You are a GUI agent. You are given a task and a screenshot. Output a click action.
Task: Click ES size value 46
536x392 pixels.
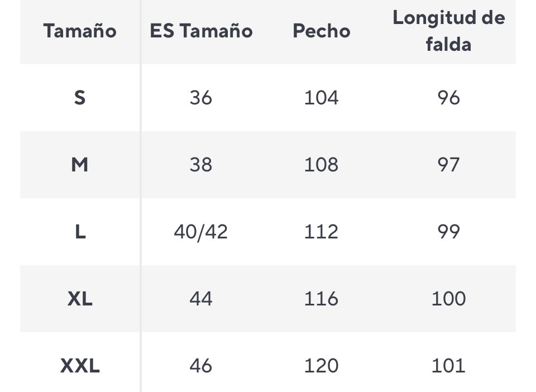(201, 366)
